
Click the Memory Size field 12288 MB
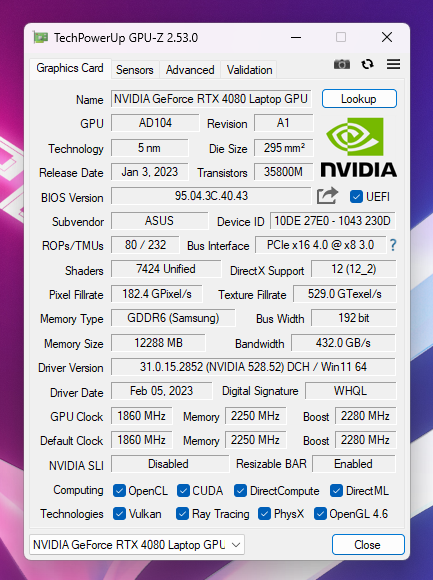[x=158, y=343]
